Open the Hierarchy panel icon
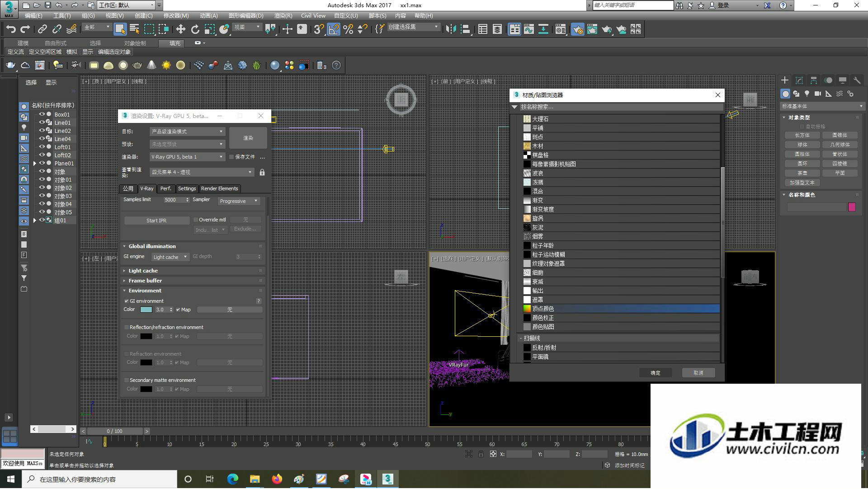The image size is (868, 489). pyautogui.click(x=814, y=80)
